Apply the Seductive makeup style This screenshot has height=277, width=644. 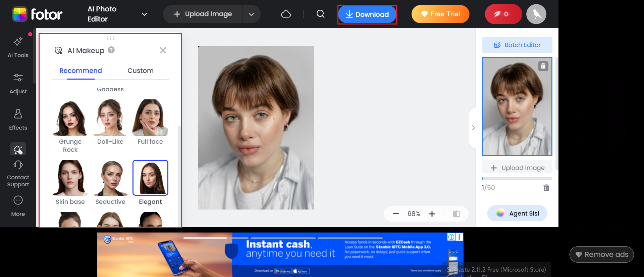tap(110, 183)
